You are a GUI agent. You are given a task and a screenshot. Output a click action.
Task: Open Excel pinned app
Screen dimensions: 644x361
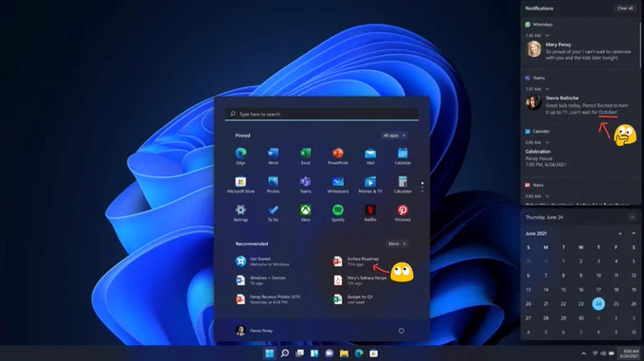pos(306,155)
